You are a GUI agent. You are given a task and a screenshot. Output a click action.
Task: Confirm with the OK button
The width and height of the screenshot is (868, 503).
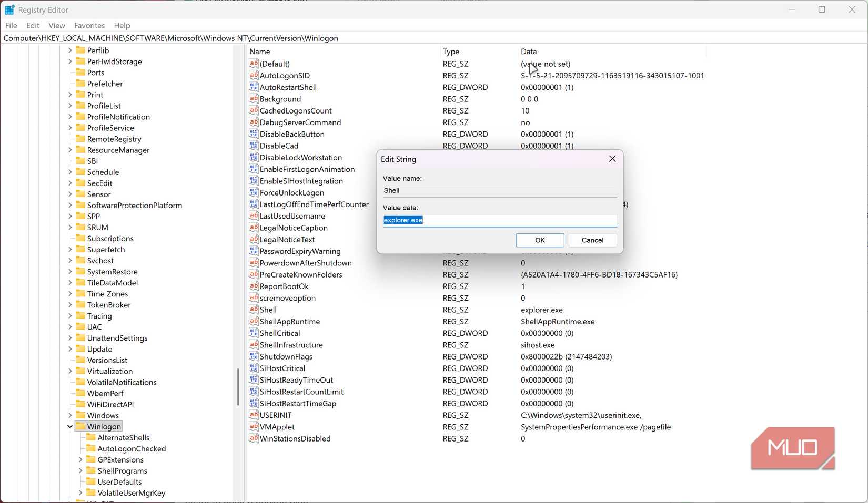tap(540, 240)
